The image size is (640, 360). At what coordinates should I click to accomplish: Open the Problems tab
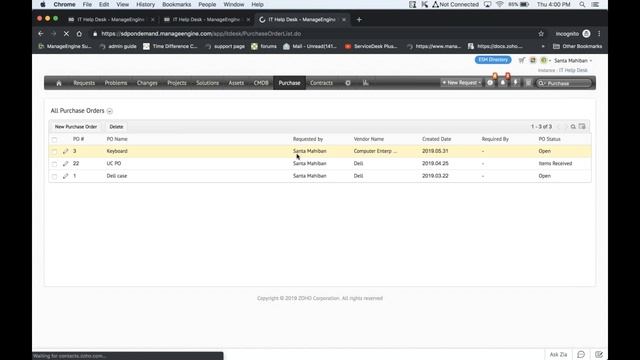point(116,83)
